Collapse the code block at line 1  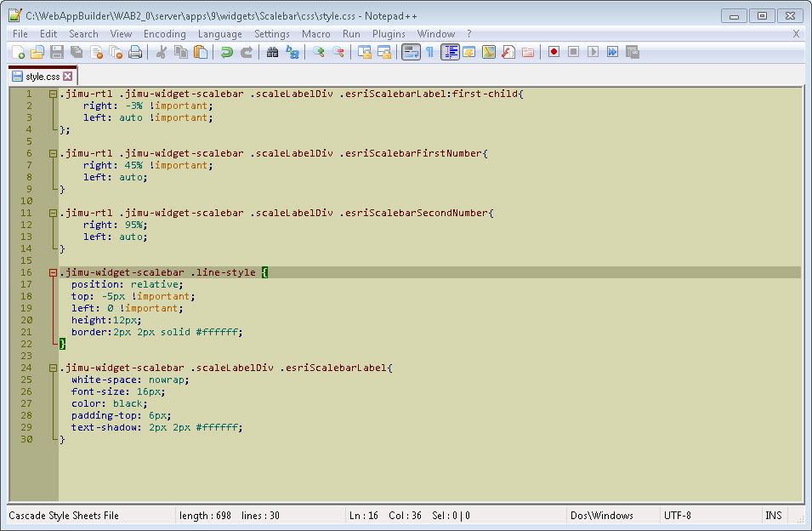coord(53,94)
